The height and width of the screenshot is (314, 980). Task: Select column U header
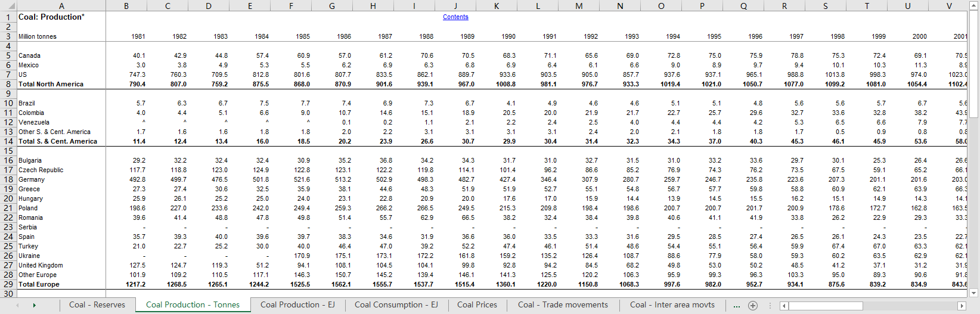point(908,5)
